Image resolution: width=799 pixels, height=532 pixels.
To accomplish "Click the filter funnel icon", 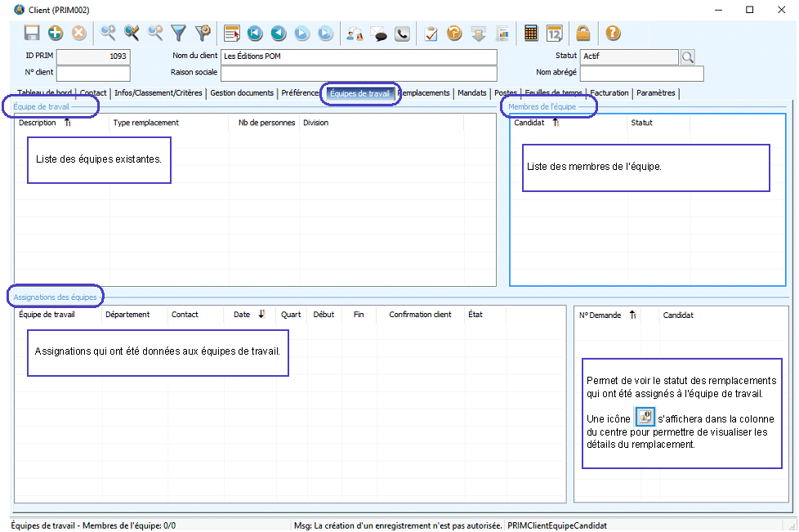I will 178,34.
